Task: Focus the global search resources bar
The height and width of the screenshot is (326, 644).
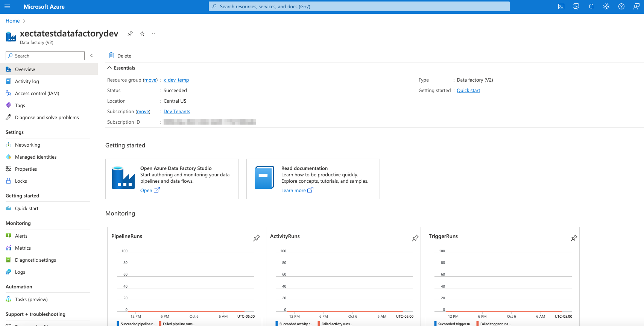Action: 359,6
